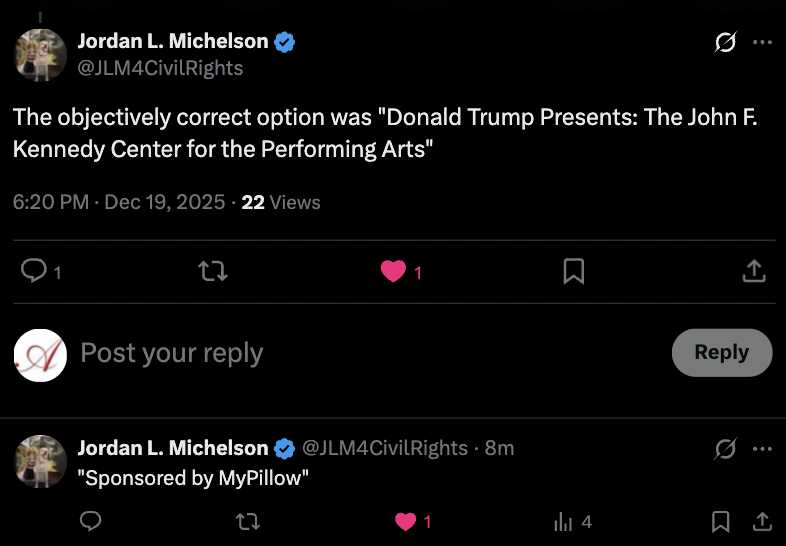Open your profile avatar beside reply box
Image resolution: width=786 pixels, height=546 pixels.
(x=41, y=354)
